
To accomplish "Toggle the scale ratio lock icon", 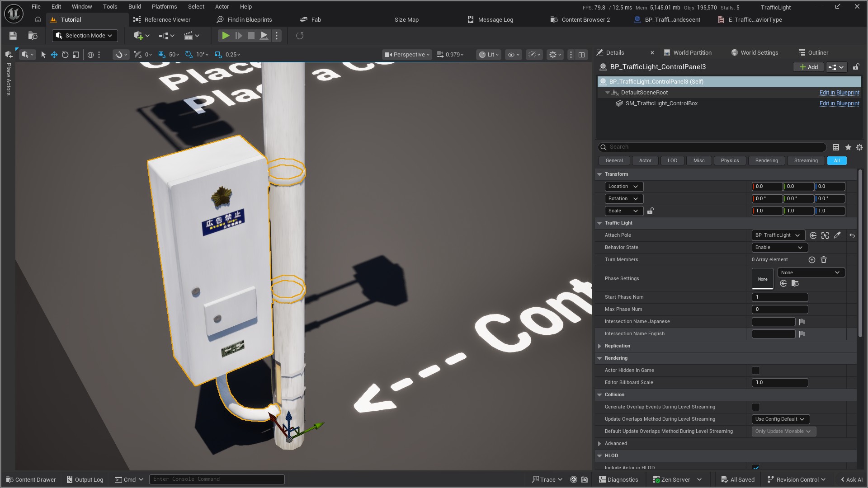I will [651, 211].
